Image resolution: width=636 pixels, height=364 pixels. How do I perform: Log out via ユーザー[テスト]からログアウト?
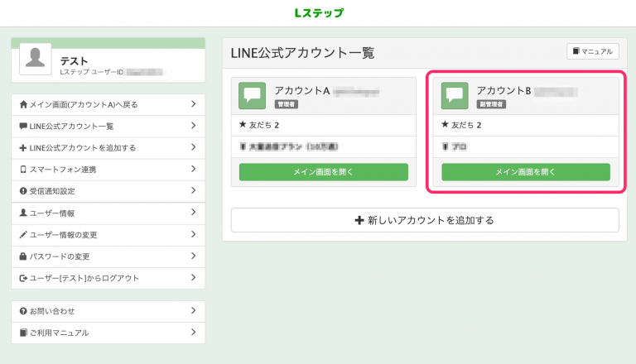[108, 278]
